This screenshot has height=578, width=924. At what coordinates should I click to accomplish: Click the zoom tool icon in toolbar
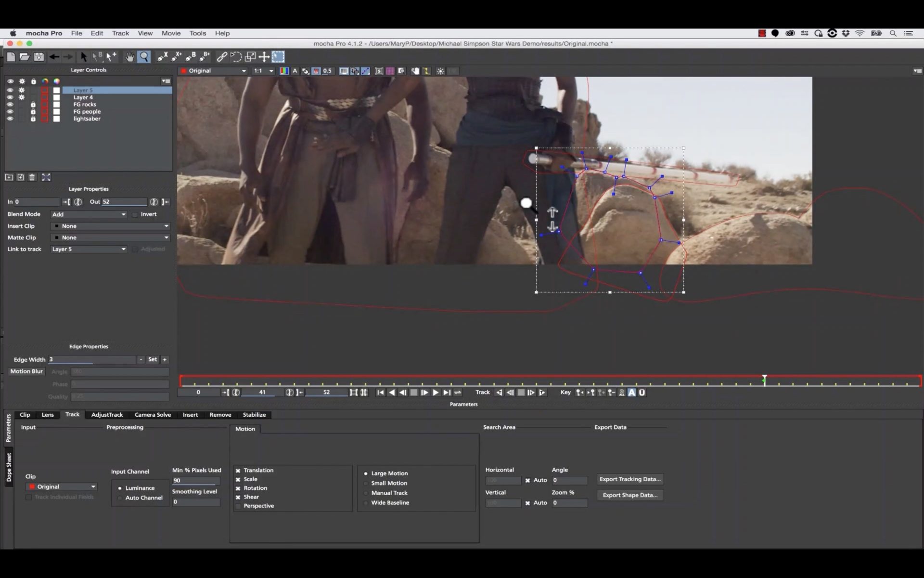click(144, 57)
